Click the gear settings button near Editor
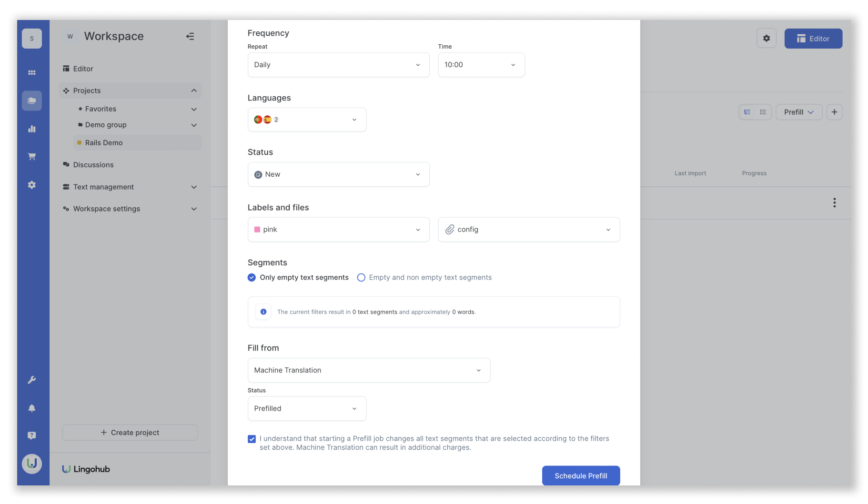 click(766, 39)
